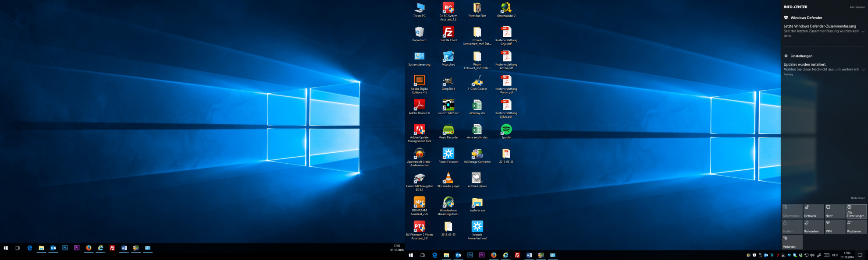Select the DJI Phantom 2 Vision Assistant shortcut
The image size is (868, 260).
point(420,230)
